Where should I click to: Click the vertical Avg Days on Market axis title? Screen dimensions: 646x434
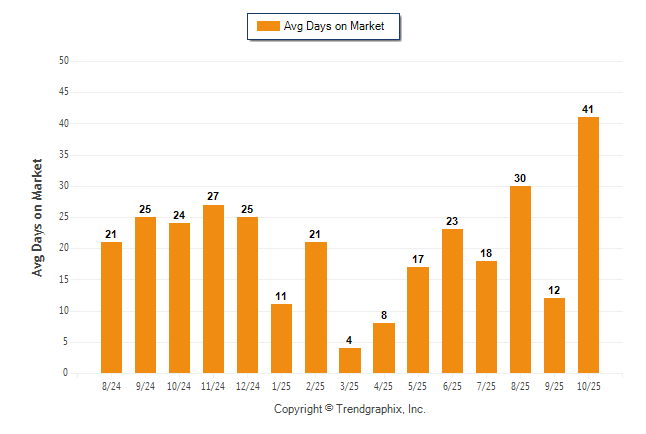(38, 217)
